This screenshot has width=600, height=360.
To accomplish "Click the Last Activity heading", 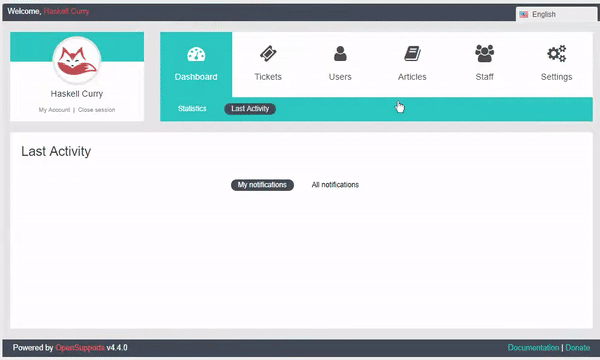I will (56, 151).
